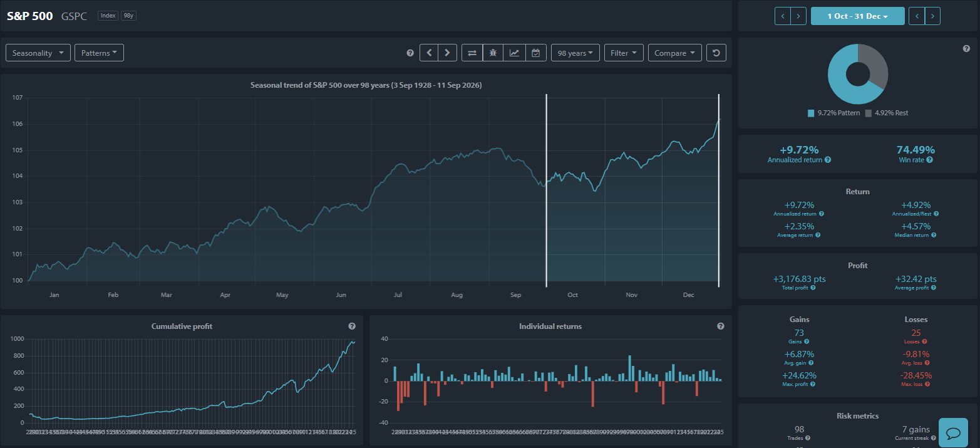Click the Risk metrics heading

tap(857, 415)
